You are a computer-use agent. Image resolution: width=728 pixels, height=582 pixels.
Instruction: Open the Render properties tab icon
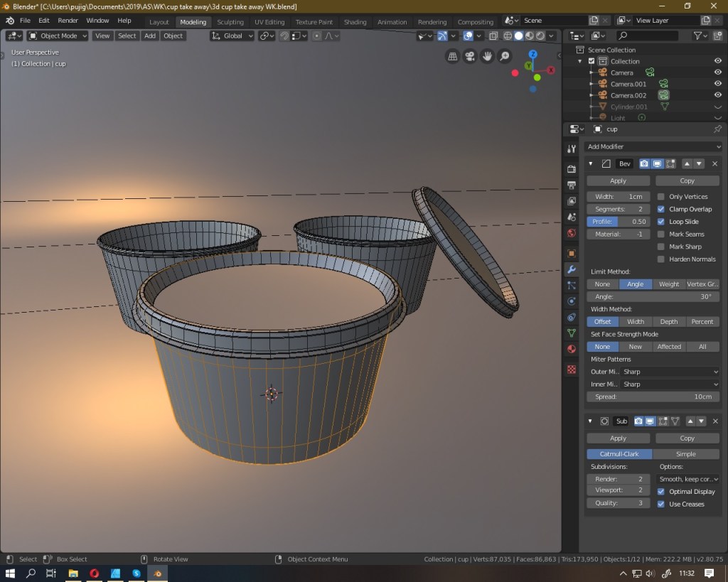[x=572, y=169]
